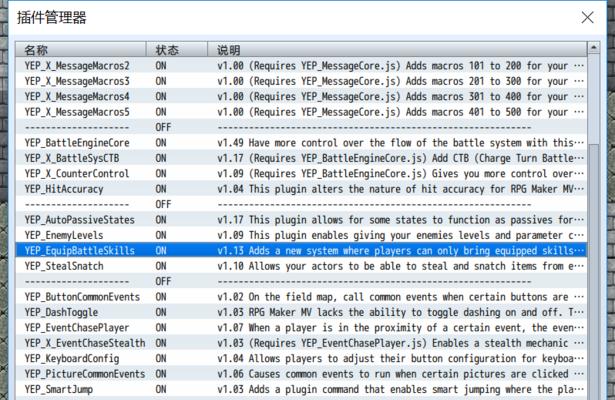The image size is (615, 400).
Task: Select the YEP_StealSnatch plugin
Action: pyautogui.click(x=301, y=266)
